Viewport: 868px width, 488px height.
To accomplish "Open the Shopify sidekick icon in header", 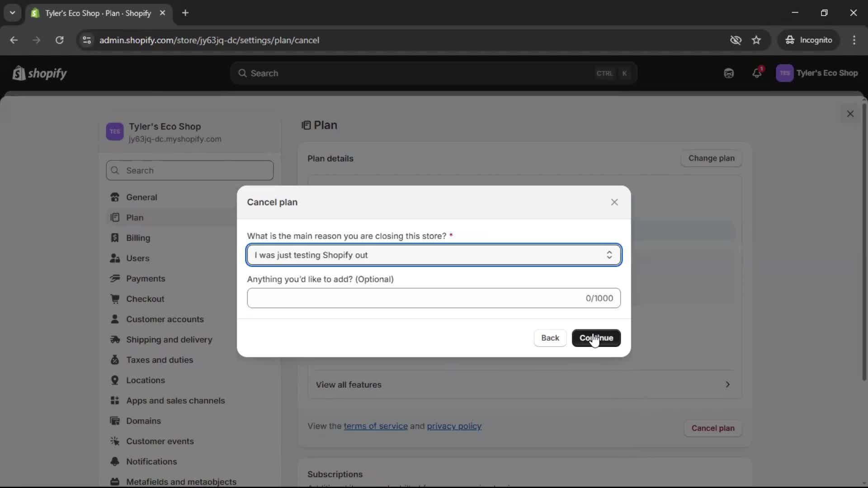I will pos(729,73).
